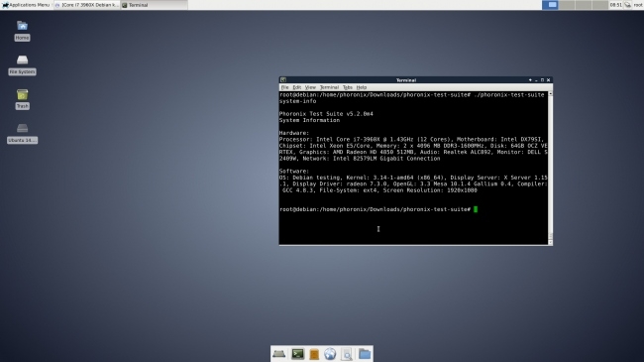Open the View menu in Terminal
Screen dimensions: 644x362
point(310,87)
